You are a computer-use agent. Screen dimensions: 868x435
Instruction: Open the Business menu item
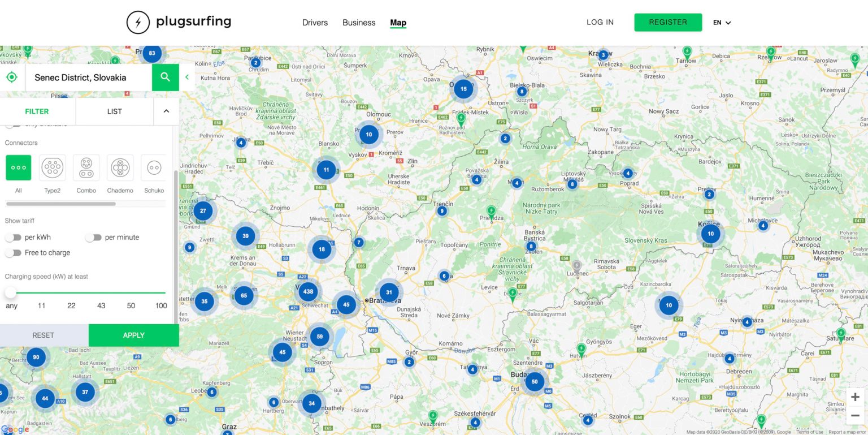pos(359,23)
